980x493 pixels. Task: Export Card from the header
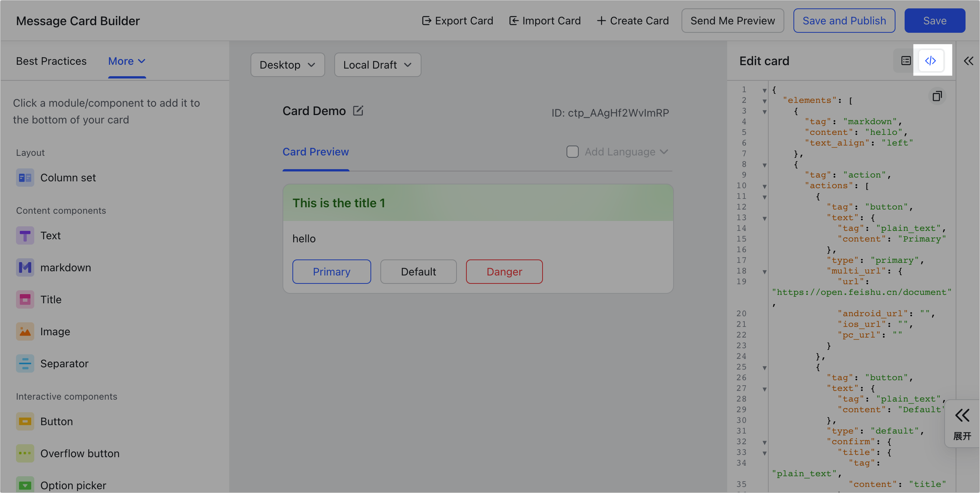457,21
